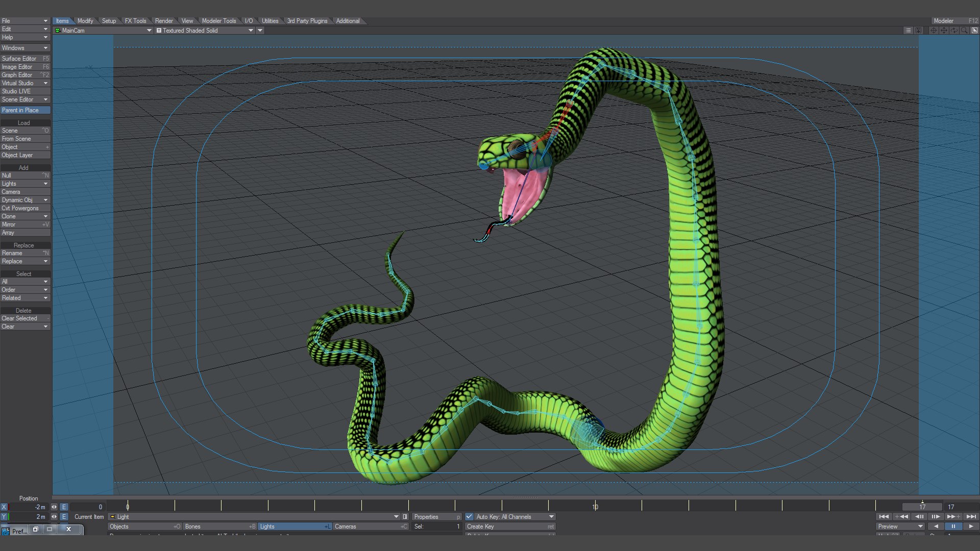Click frame 10 on the timeline
This screenshot has height=551, width=980.
coord(595,507)
